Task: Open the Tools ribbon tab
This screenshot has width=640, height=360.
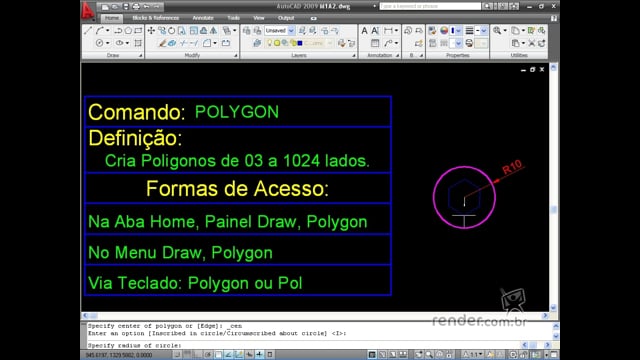Action: [x=233, y=18]
